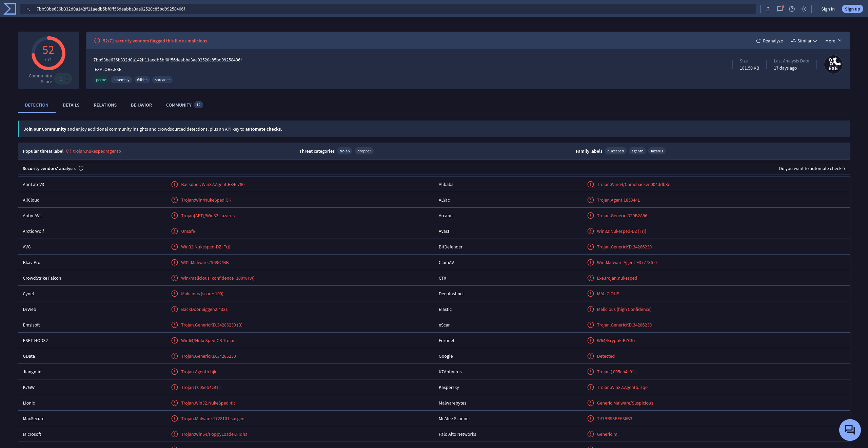868x448 pixels.
Task: Follow the Join our Community link
Action: (45, 129)
